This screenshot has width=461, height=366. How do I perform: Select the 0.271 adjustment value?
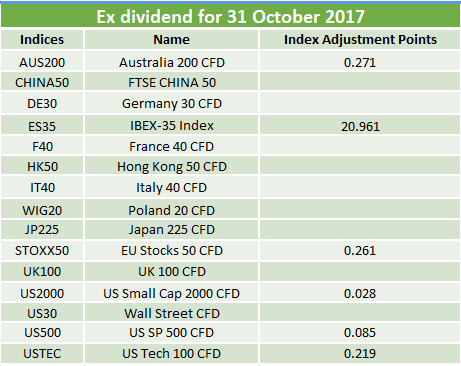(360, 62)
